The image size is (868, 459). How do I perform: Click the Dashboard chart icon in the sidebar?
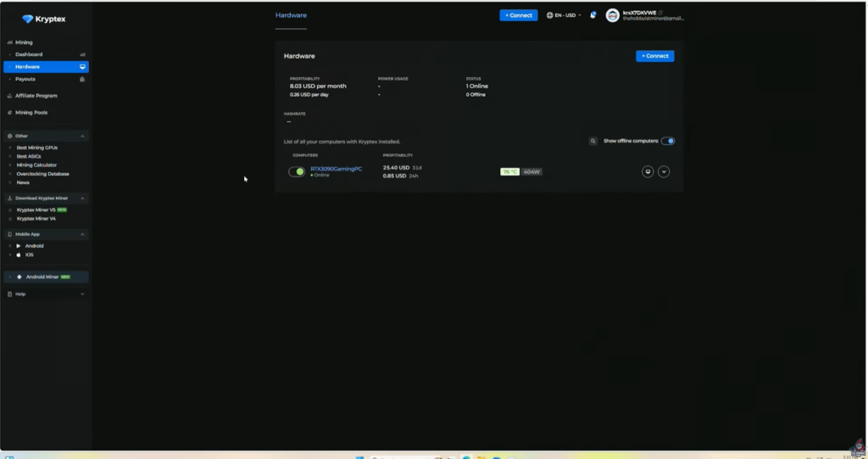click(x=82, y=54)
